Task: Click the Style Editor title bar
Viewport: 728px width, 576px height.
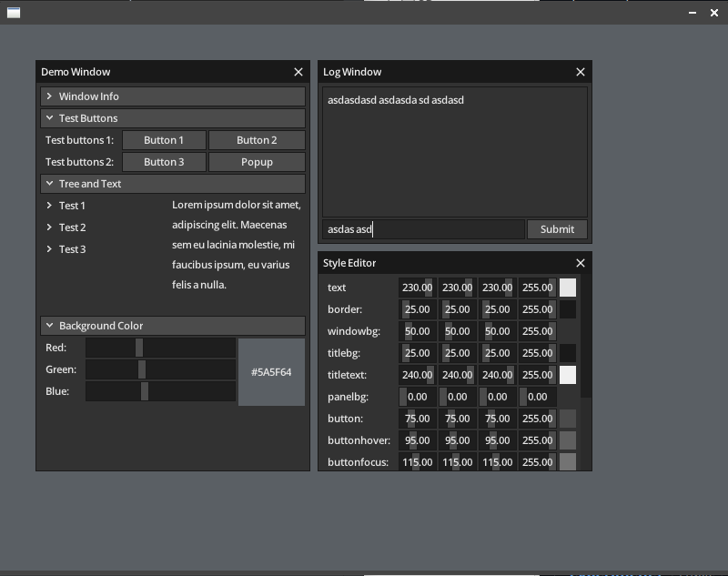Action: [455, 263]
